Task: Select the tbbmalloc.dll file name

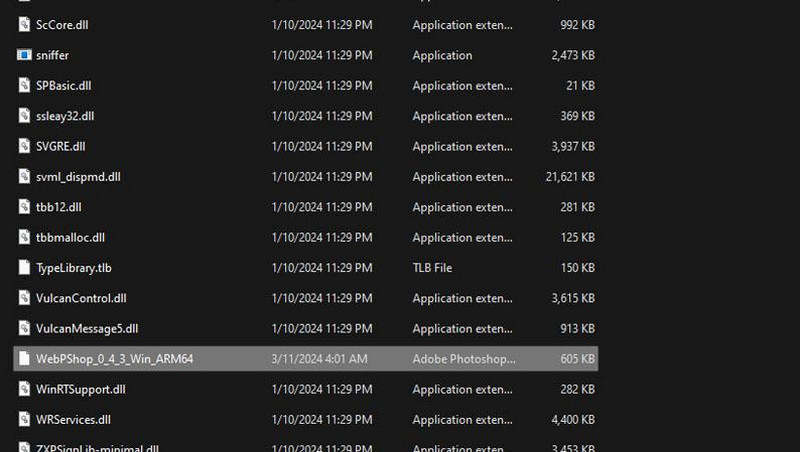Action: click(70, 238)
